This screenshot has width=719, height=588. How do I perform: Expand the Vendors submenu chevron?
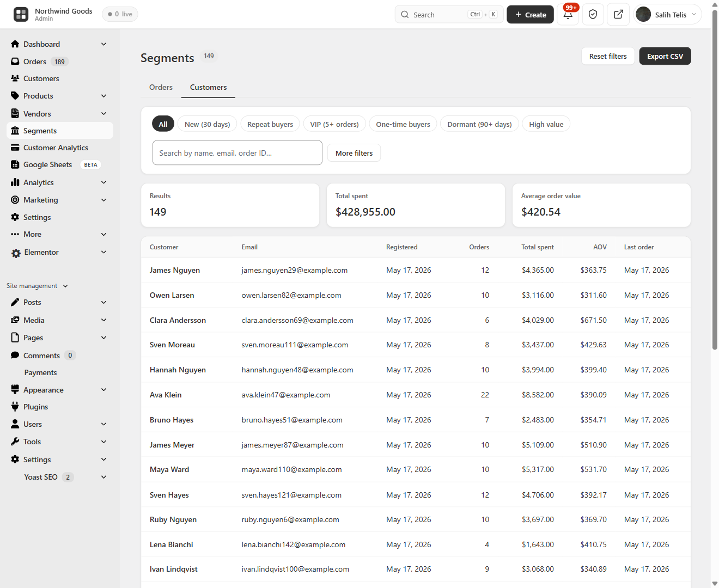click(x=103, y=114)
